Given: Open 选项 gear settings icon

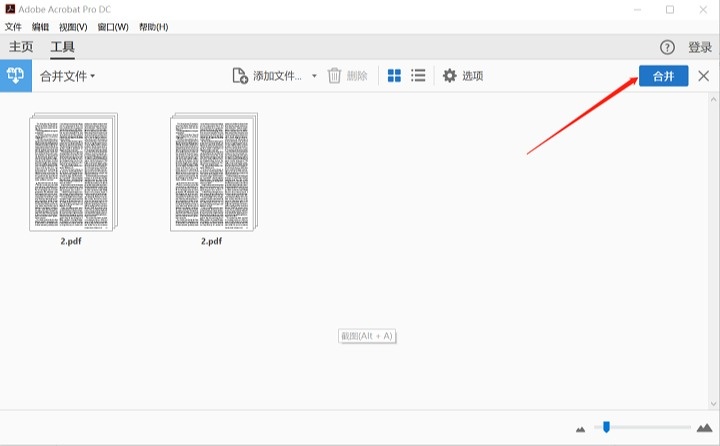Looking at the screenshot, I should click(x=450, y=76).
